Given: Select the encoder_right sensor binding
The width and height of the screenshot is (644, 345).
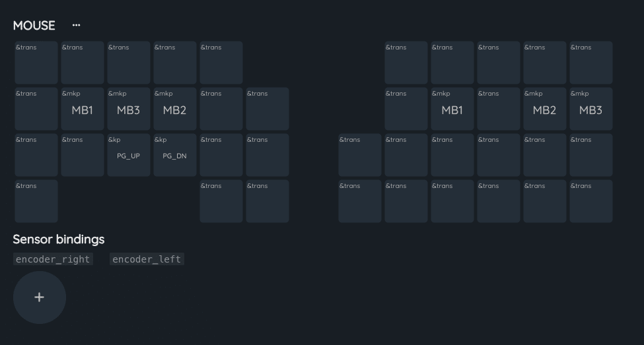Looking at the screenshot, I should [x=53, y=259].
